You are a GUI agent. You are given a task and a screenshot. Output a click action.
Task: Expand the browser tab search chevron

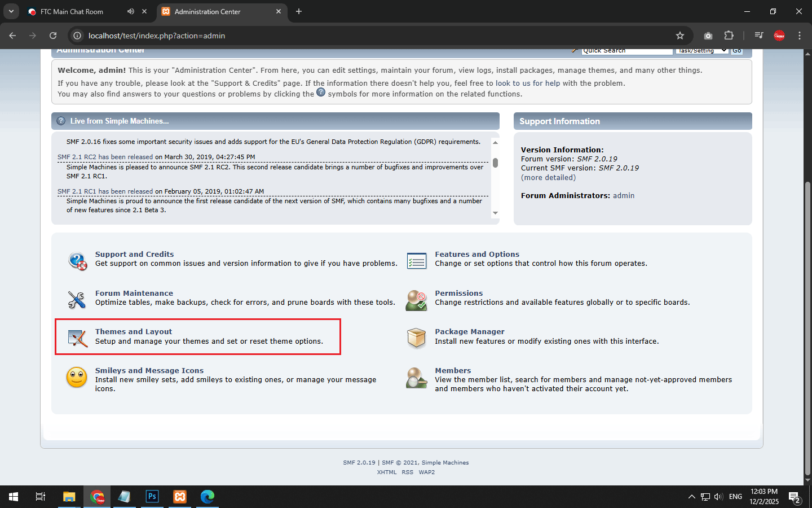click(11, 11)
